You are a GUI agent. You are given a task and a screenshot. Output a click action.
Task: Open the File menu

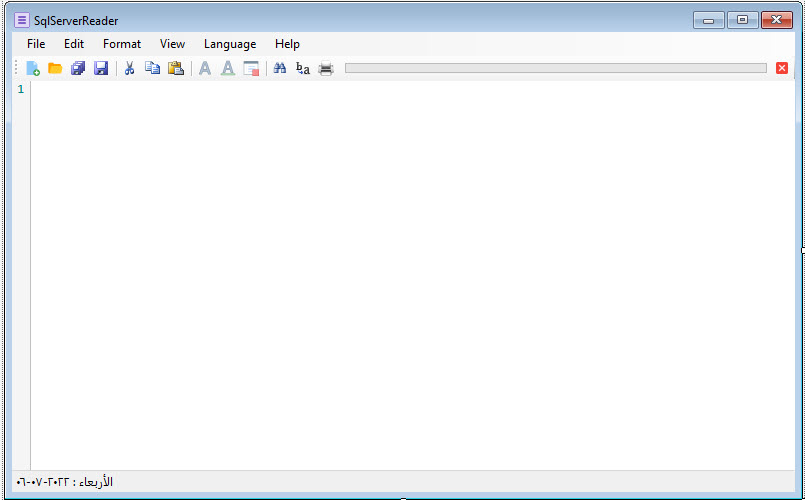[36, 44]
